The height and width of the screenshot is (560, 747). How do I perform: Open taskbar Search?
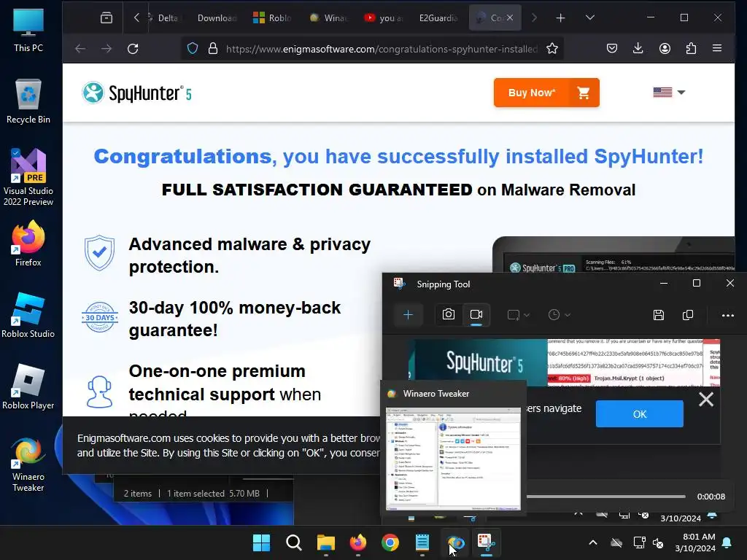point(293,542)
